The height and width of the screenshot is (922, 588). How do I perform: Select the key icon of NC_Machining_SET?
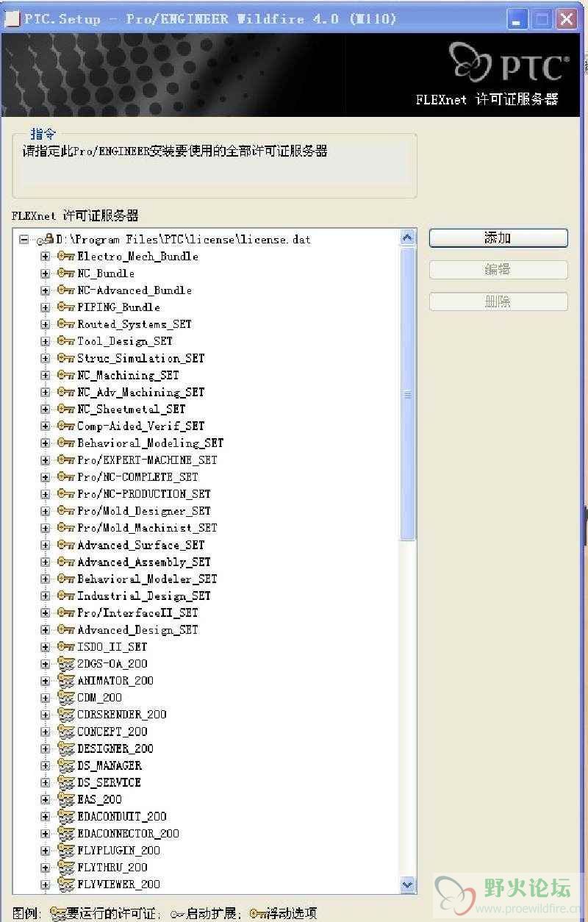[x=66, y=374]
